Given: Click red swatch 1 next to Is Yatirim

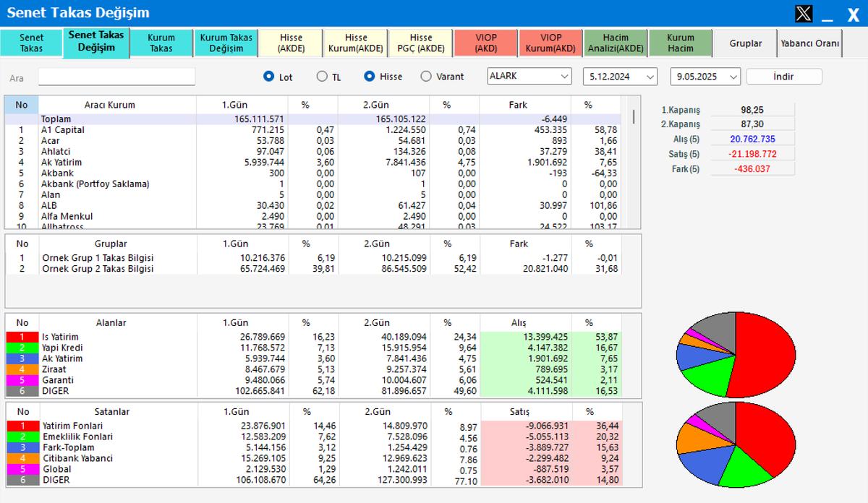Looking at the screenshot, I should pyautogui.click(x=22, y=337).
